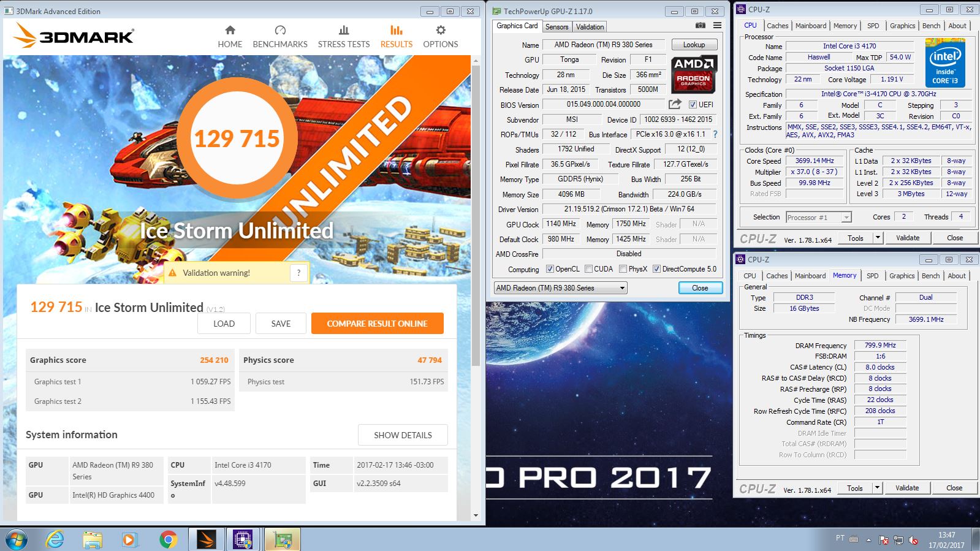Click PT language indicator in tray
The height and width of the screenshot is (551, 980).
[x=840, y=538]
